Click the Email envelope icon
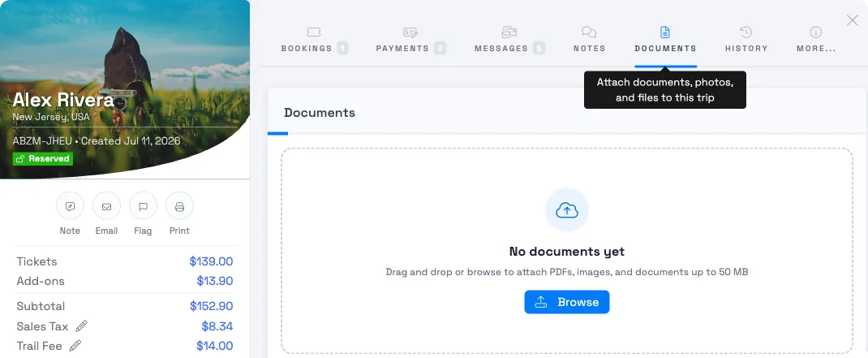The image size is (868, 358). click(106, 206)
